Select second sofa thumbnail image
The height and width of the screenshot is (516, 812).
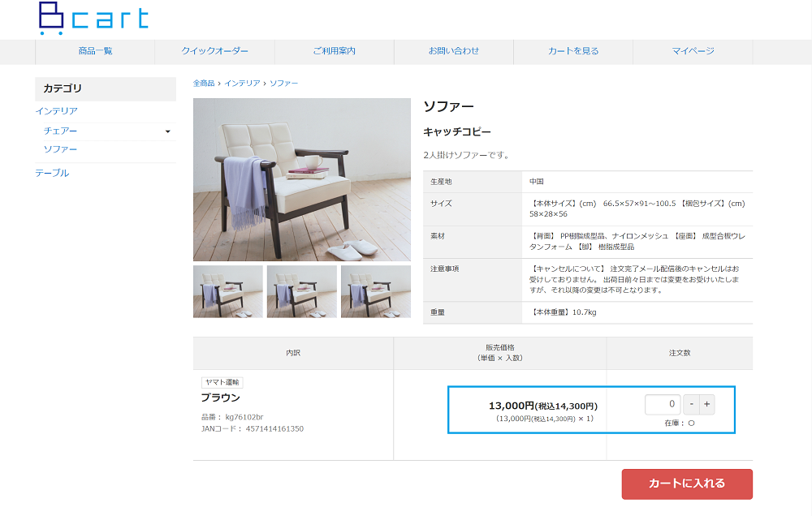[302, 291]
